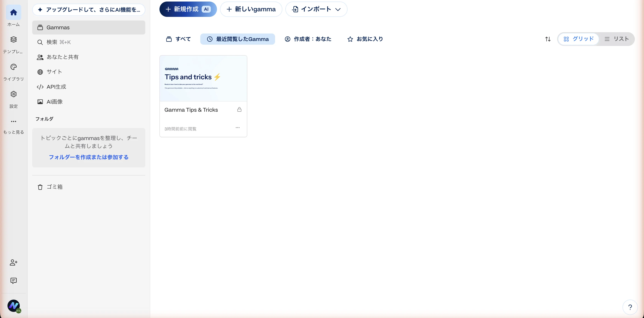Open the サイト sites item
The image size is (644, 318).
[x=89, y=72]
